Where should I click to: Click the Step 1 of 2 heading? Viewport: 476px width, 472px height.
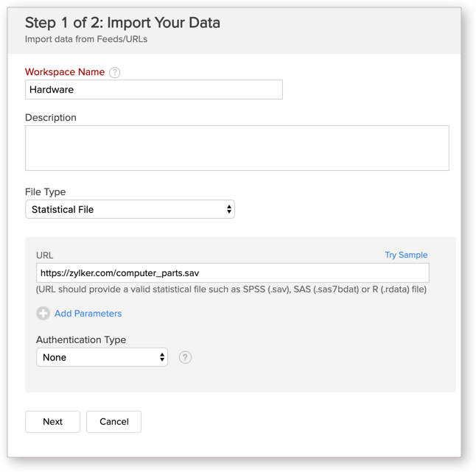click(x=122, y=23)
